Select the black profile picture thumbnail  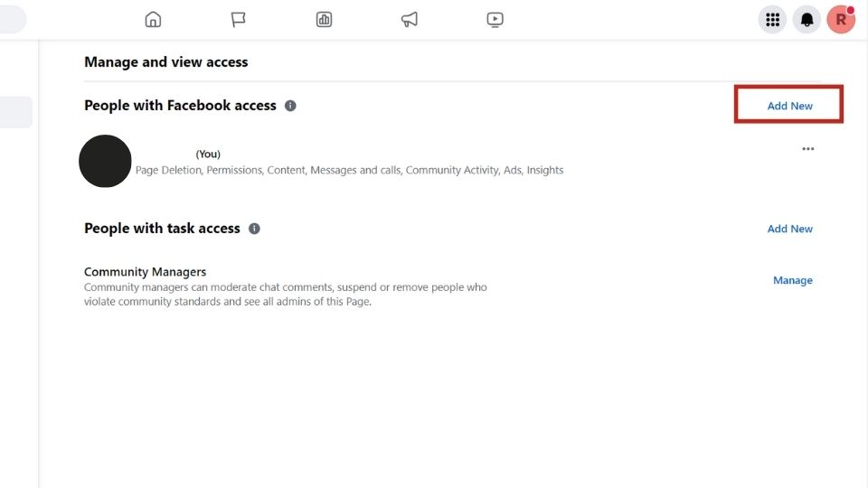[x=105, y=161]
